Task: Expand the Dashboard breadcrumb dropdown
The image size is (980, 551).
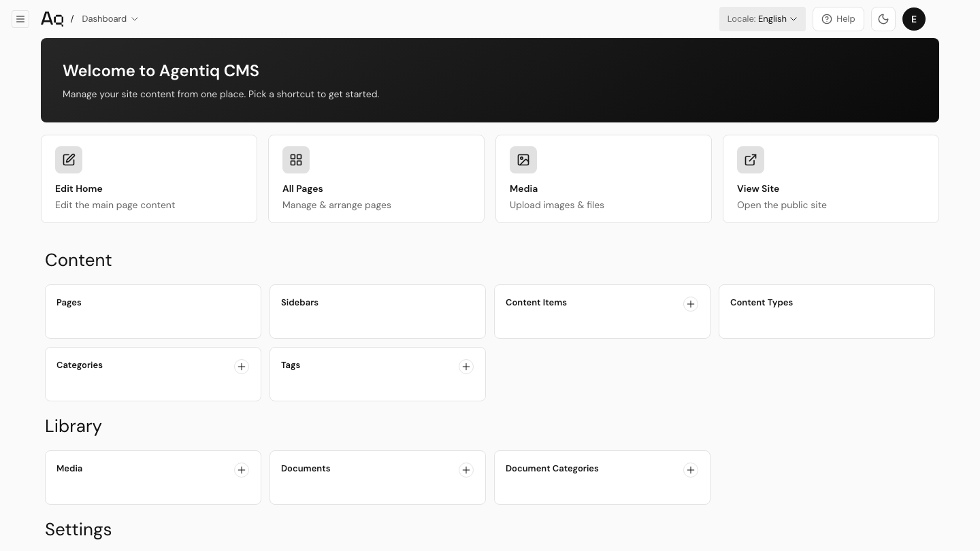Action: point(110,19)
